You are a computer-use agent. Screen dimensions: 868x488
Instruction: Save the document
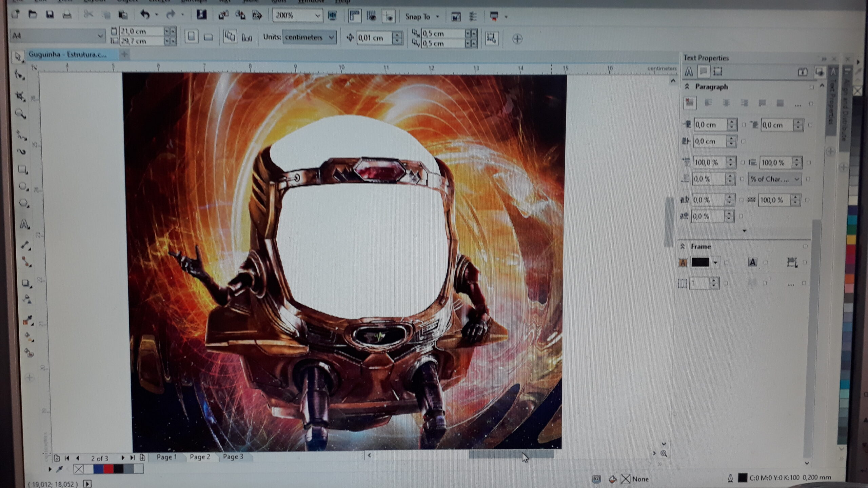(50, 15)
